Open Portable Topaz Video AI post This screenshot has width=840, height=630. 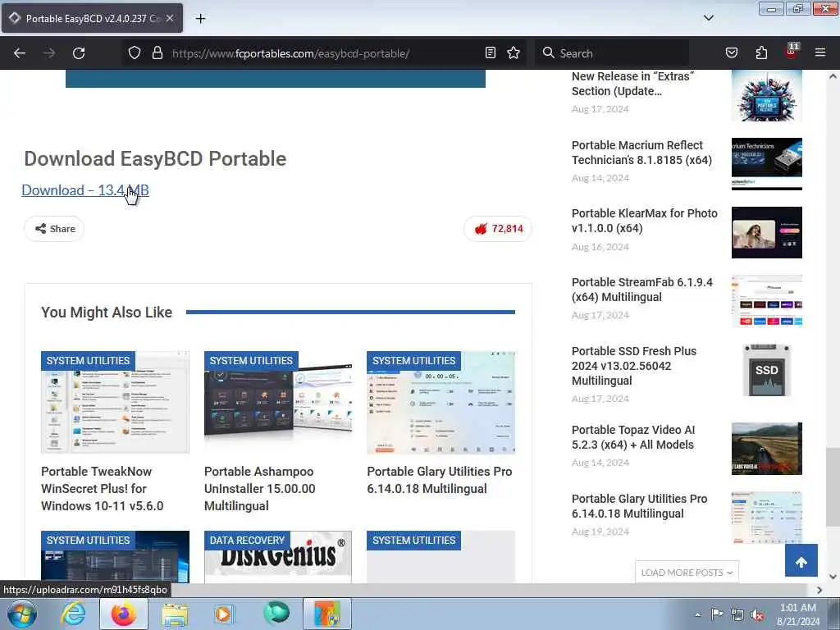(632, 437)
